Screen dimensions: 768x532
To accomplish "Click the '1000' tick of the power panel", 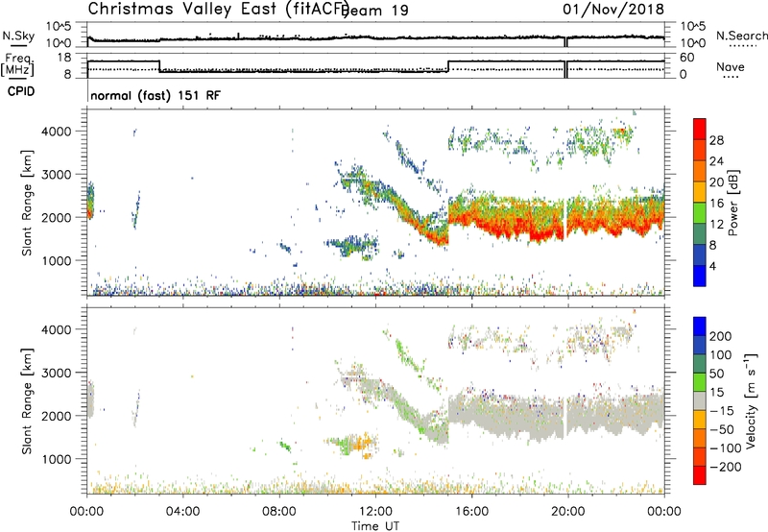I will (x=57, y=260).
